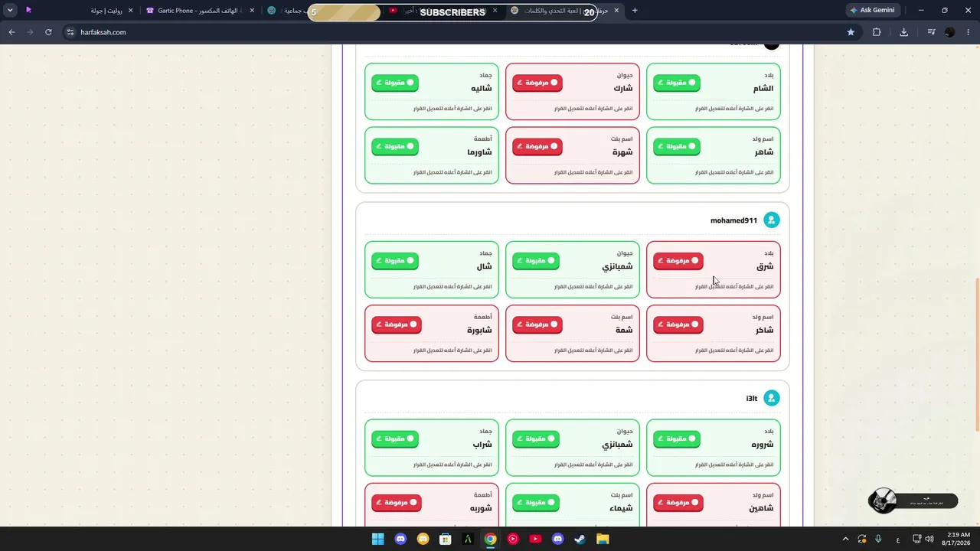
Task: Click the microphone icon in the system tray
Action: tap(879, 539)
